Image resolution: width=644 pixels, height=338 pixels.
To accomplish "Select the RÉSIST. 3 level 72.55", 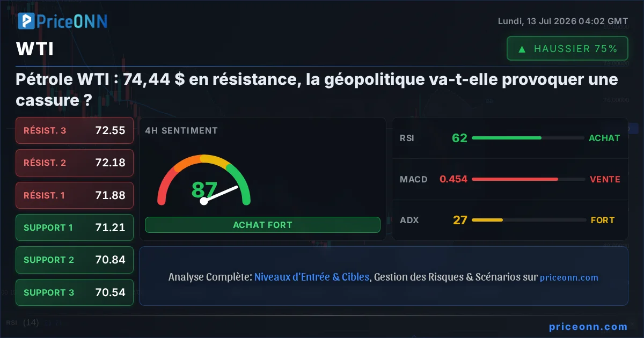I will tap(75, 130).
